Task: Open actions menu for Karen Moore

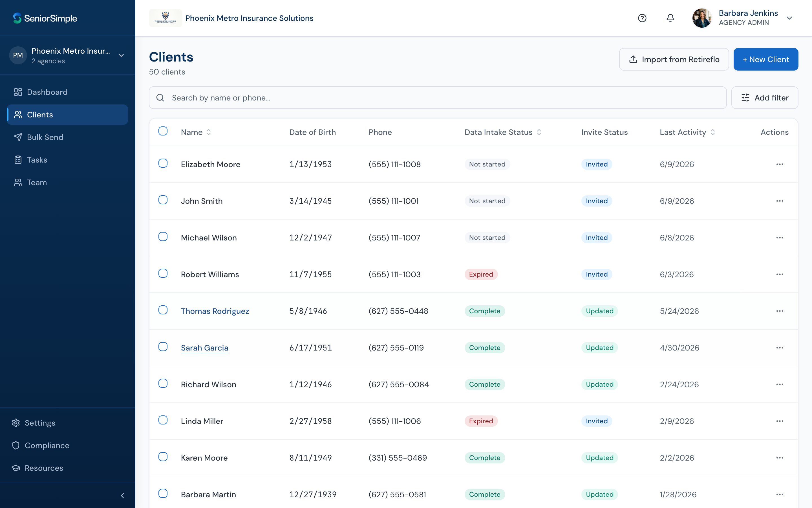Action: tap(780, 457)
